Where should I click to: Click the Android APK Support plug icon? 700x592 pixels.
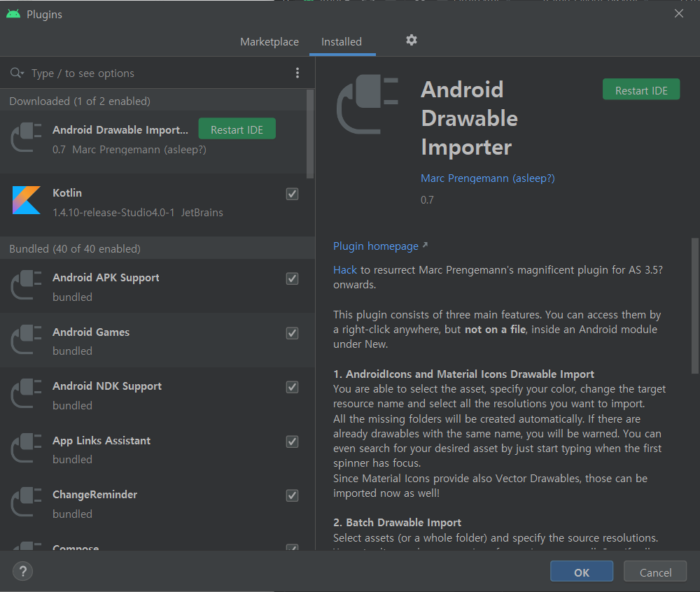[x=26, y=286]
